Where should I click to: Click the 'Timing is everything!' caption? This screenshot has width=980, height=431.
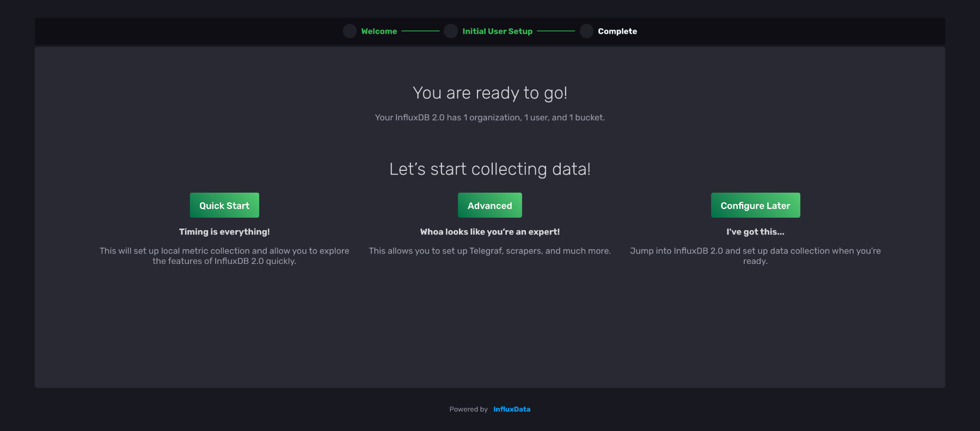[224, 232]
